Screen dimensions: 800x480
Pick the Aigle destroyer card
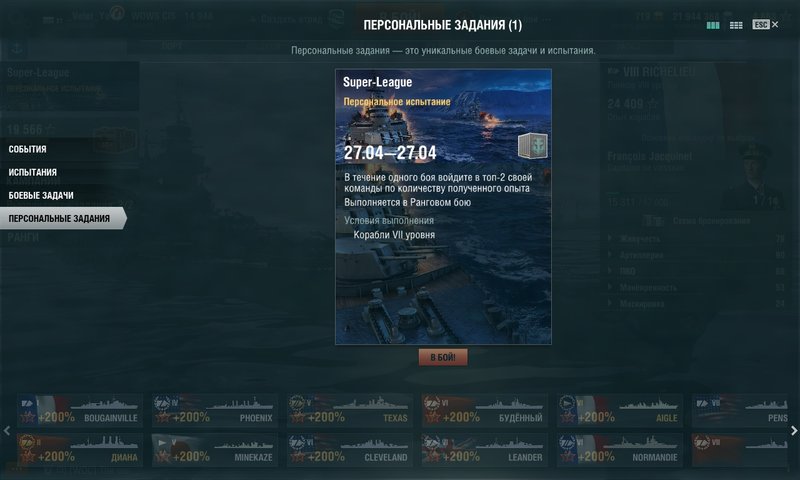(x=619, y=410)
